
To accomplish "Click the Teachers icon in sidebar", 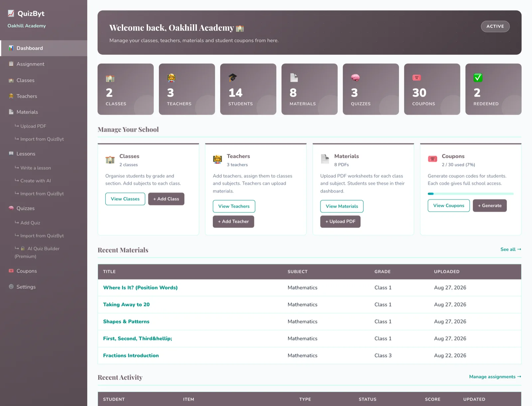I will pyautogui.click(x=11, y=96).
